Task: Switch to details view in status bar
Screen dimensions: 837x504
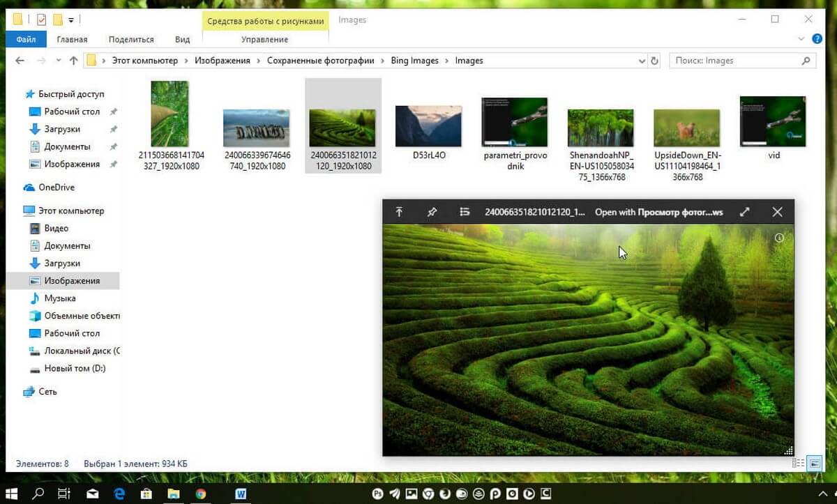Action: 798,463
